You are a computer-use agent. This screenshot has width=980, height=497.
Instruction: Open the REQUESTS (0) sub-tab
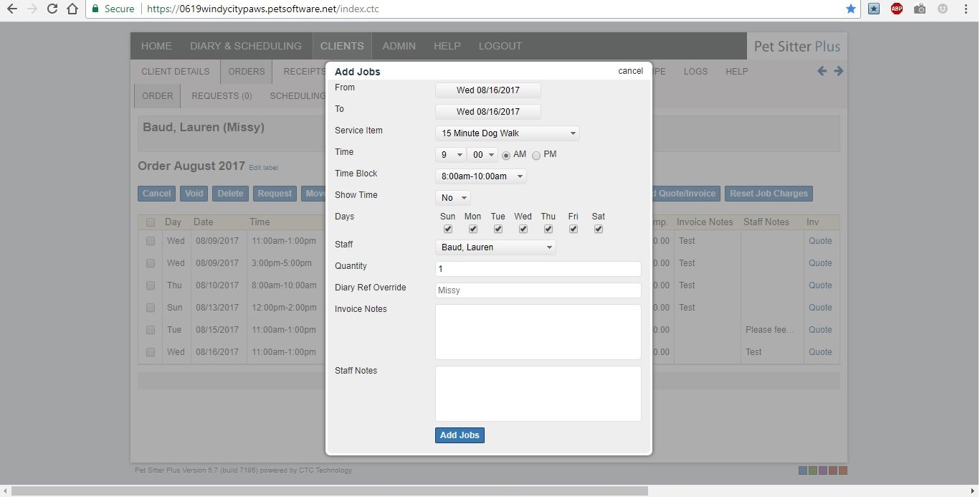click(222, 96)
